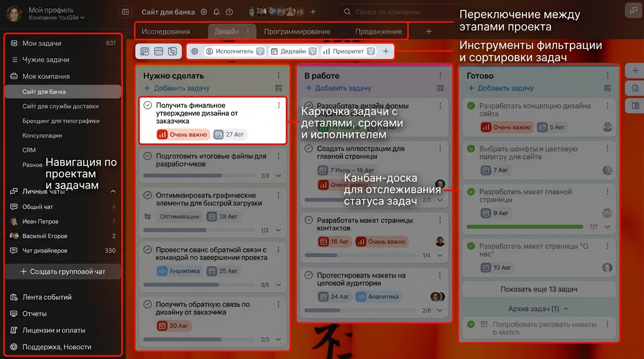The image size is (644, 359).
Task: Open Готово column options menu
Action: click(x=607, y=76)
